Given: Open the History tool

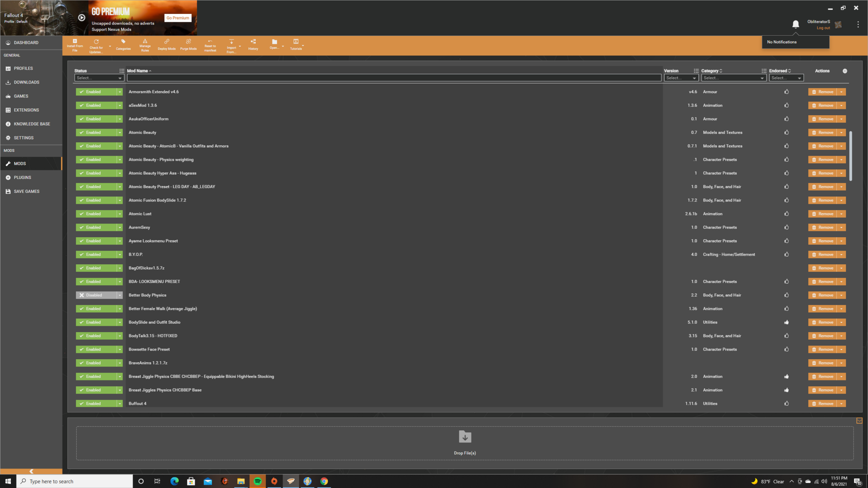Looking at the screenshot, I should [253, 45].
